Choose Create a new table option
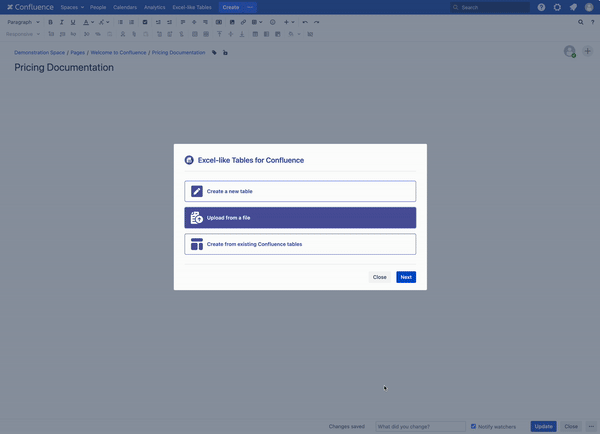 pos(300,191)
